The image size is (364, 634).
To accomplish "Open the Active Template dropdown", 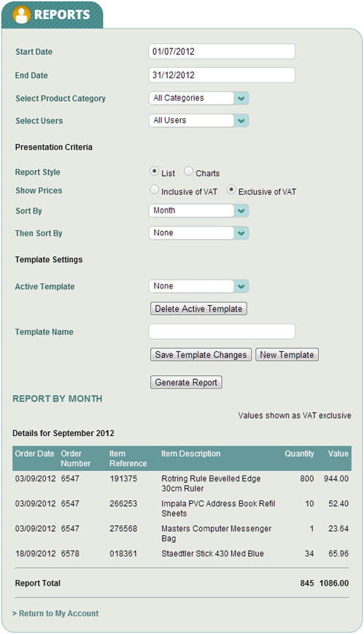I will coord(198,286).
